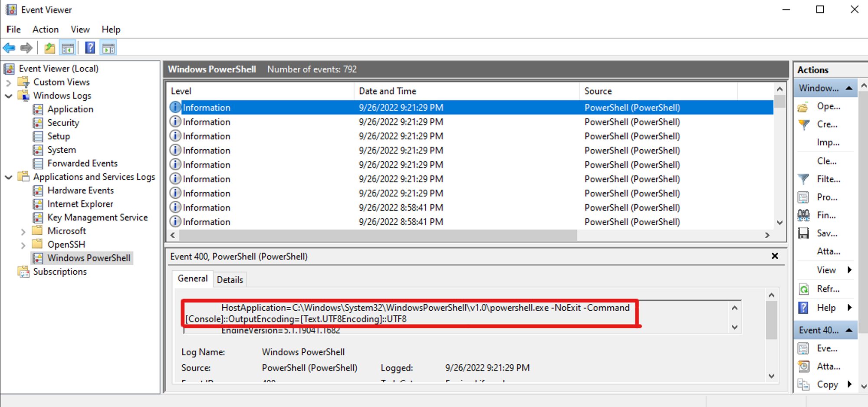This screenshot has height=407, width=868.
Task: Click the blue Help toolbar icon
Action: coord(90,48)
